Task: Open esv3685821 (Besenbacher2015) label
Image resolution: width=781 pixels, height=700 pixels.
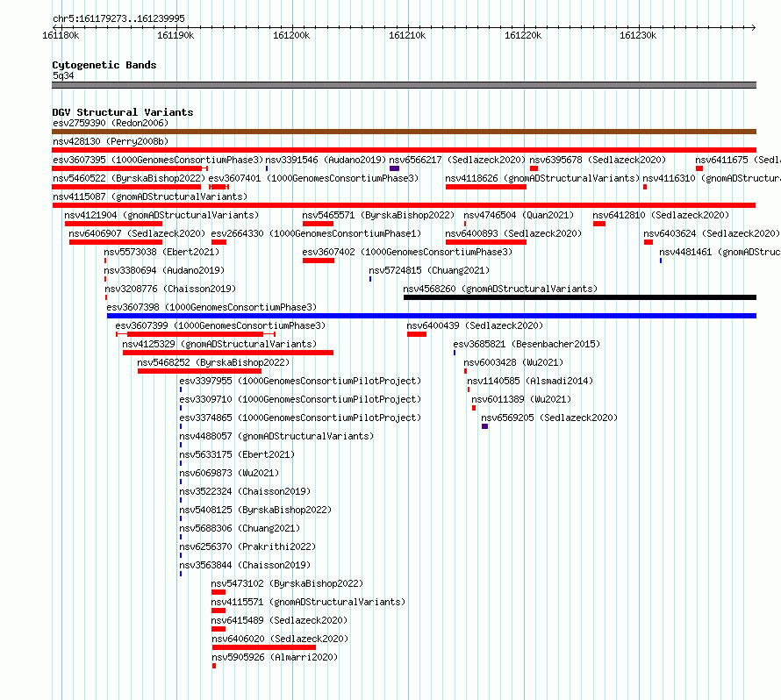Action: click(527, 344)
